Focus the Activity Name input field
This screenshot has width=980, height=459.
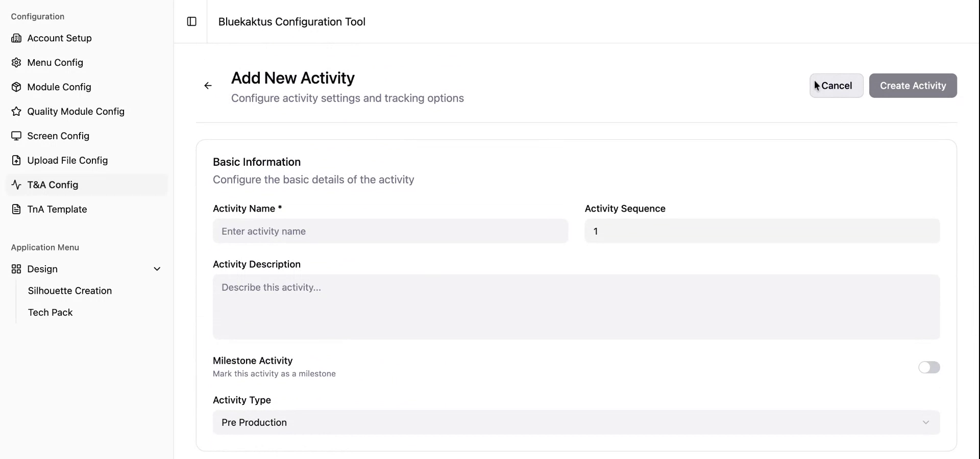click(390, 232)
